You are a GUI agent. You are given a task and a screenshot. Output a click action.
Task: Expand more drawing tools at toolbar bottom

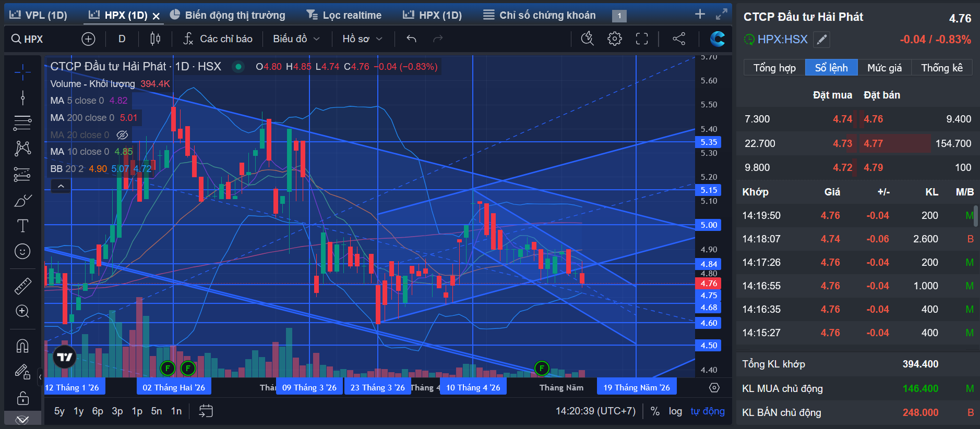pyautogui.click(x=22, y=420)
